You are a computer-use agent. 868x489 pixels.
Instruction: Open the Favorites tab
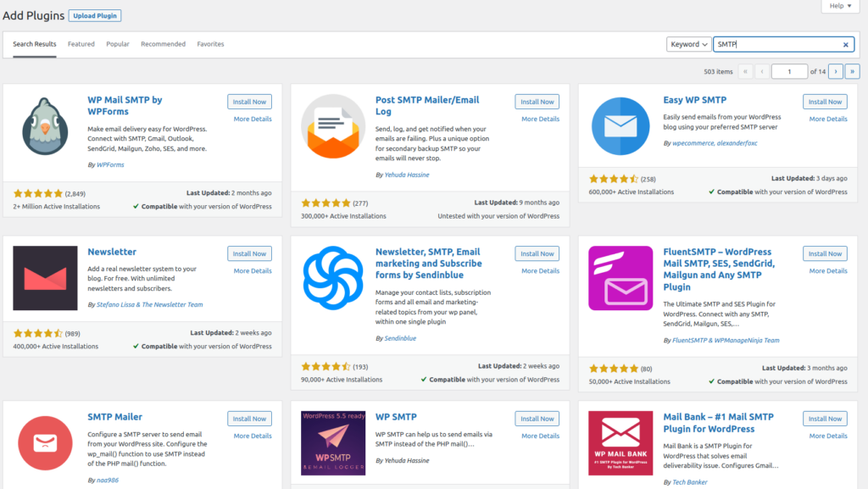tap(210, 44)
